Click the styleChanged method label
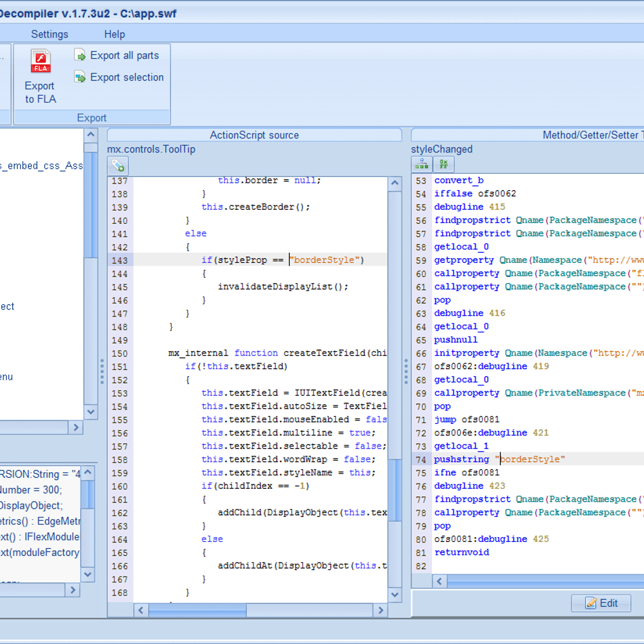644x644 pixels. click(442, 149)
